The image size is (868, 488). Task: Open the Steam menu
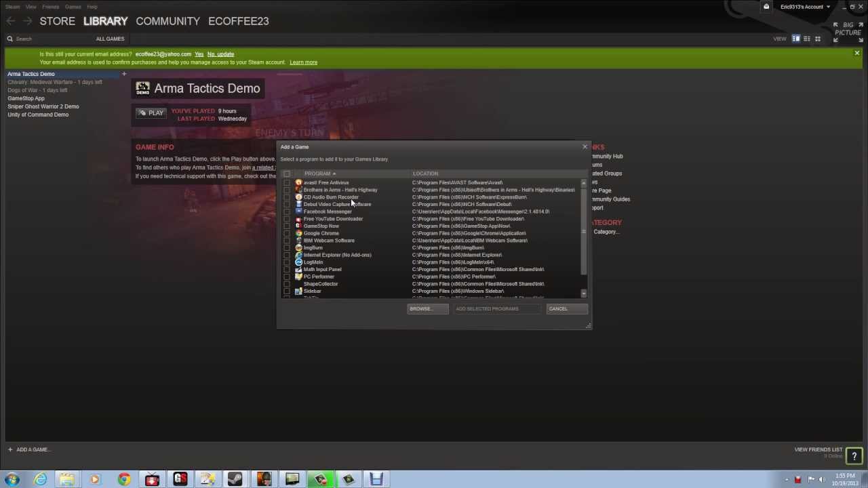pos(12,7)
